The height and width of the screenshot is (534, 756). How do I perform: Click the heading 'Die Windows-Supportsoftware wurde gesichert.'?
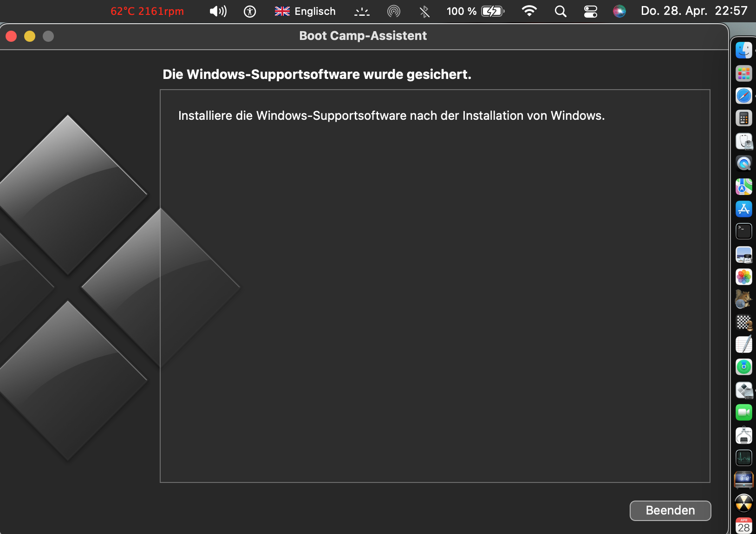pyautogui.click(x=317, y=74)
